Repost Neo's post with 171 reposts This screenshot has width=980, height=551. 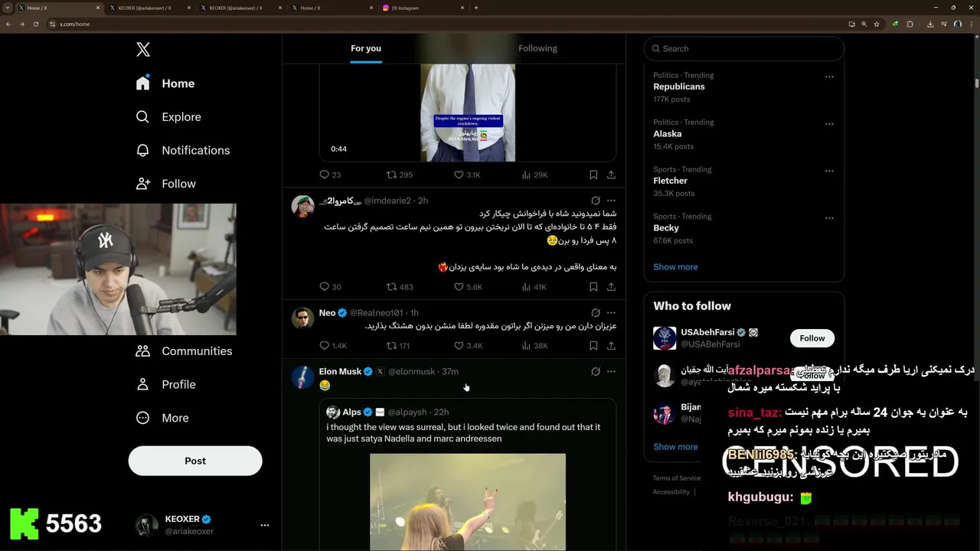tap(399, 346)
